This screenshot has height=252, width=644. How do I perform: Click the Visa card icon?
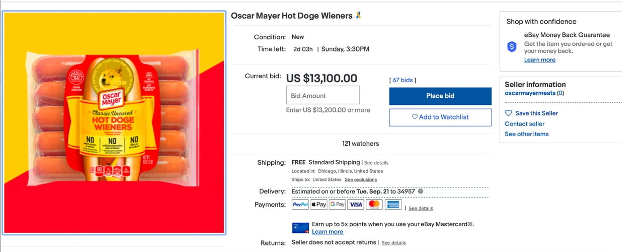(x=356, y=205)
